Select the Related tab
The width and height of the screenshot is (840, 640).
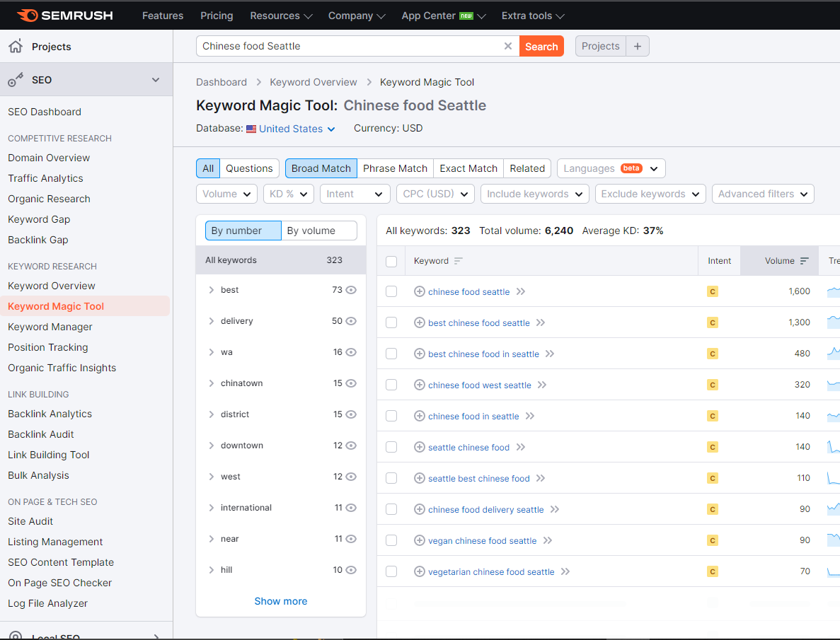click(527, 168)
